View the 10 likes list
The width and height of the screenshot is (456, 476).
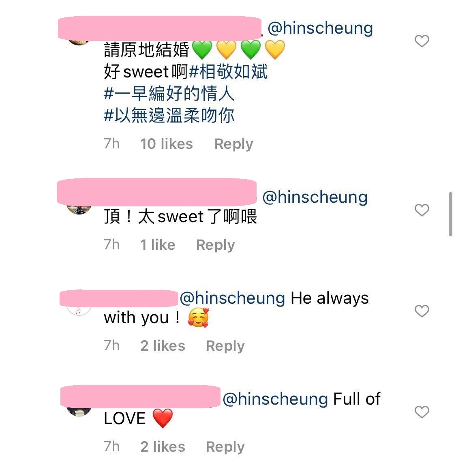[166, 144]
